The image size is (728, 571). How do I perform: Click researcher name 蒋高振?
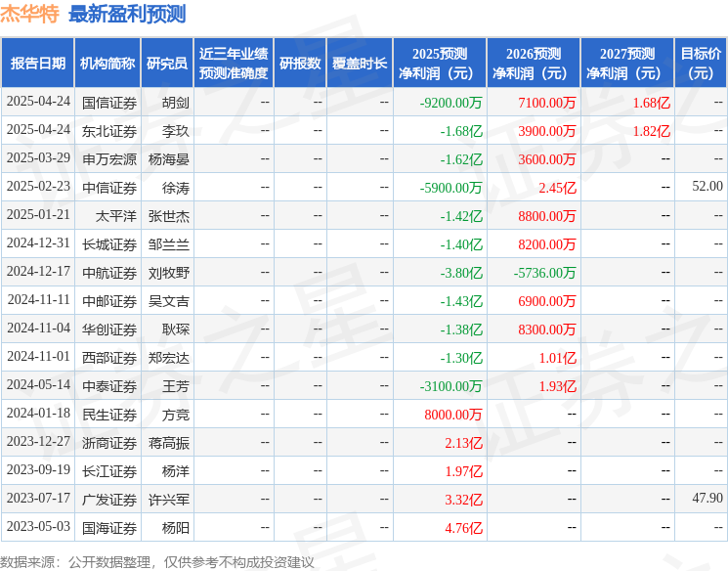(168, 443)
